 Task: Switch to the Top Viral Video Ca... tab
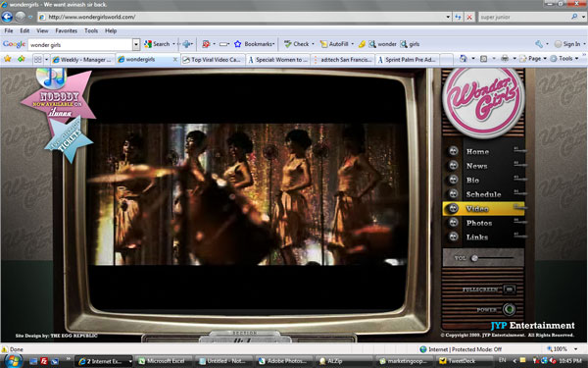click(x=213, y=59)
